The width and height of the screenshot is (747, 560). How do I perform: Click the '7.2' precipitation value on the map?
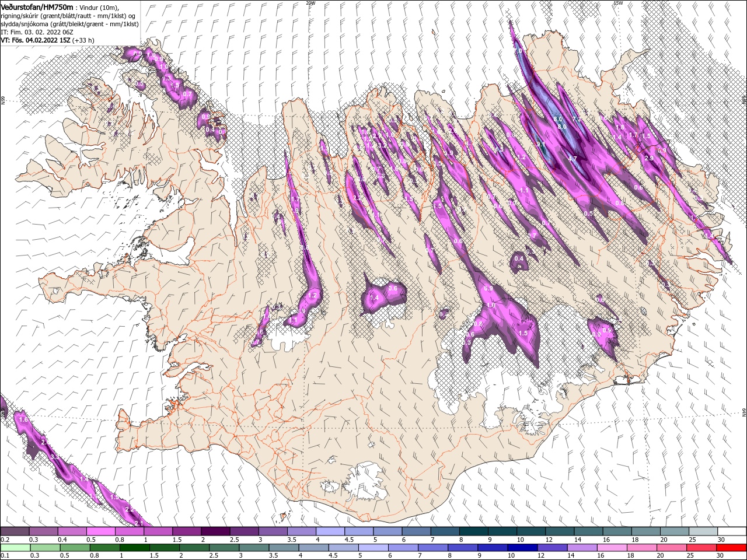coord(577,119)
